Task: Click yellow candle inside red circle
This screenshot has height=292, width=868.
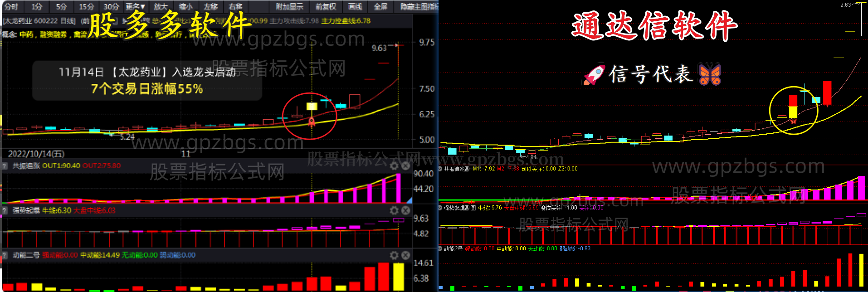Action: (x=312, y=107)
